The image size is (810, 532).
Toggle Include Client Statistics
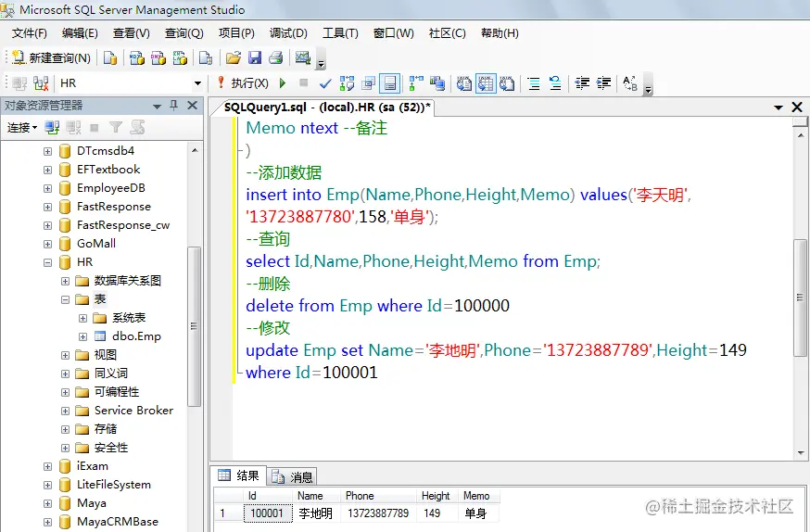(437, 83)
